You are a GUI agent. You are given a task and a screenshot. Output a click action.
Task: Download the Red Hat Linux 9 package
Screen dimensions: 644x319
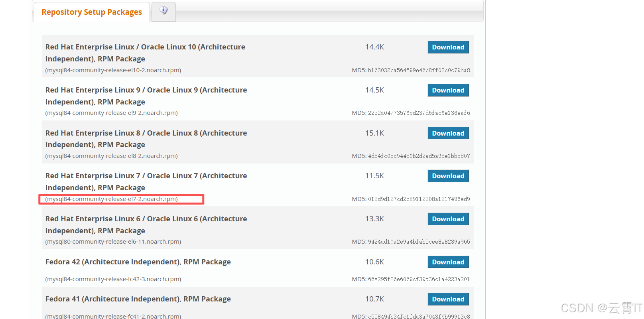pos(448,90)
